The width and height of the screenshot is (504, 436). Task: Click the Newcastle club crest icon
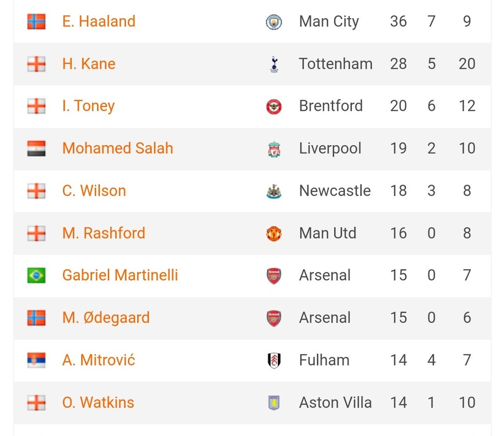click(274, 191)
